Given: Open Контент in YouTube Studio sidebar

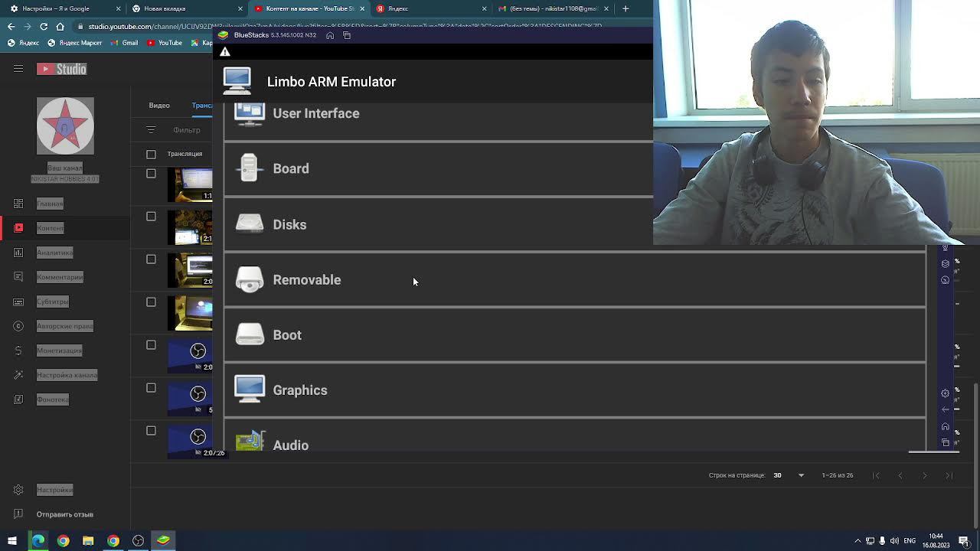Looking at the screenshot, I should click(x=65, y=228).
